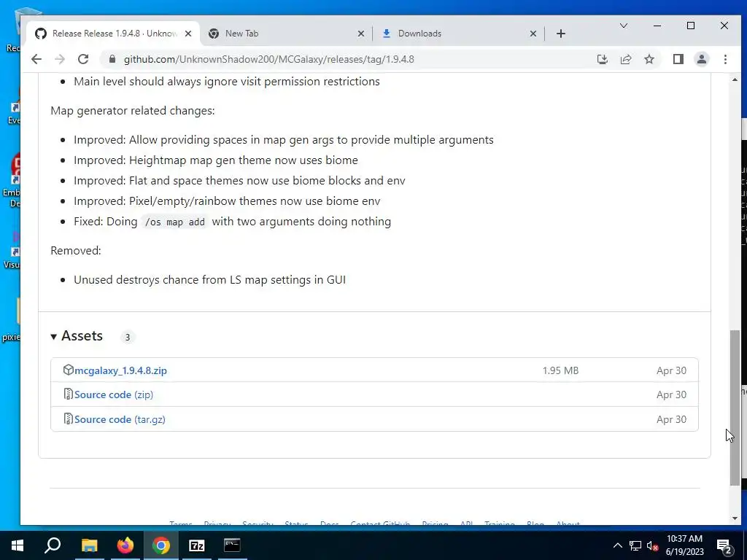Click the browser forward arrow

coord(60,59)
